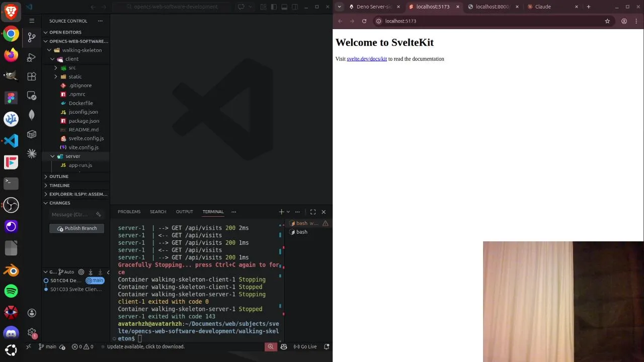Open a new browser tab
The height and width of the screenshot is (362, 644).
pos(588,7)
